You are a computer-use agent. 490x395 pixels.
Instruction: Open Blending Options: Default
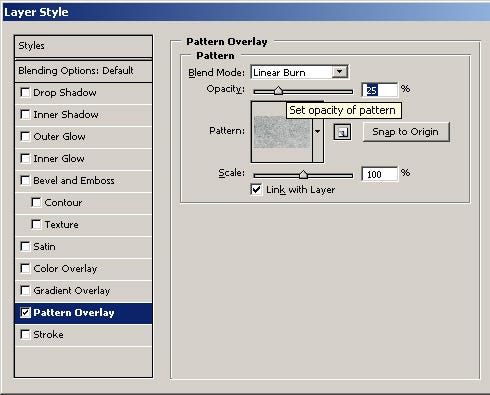pyautogui.click(x=83, y=71)
